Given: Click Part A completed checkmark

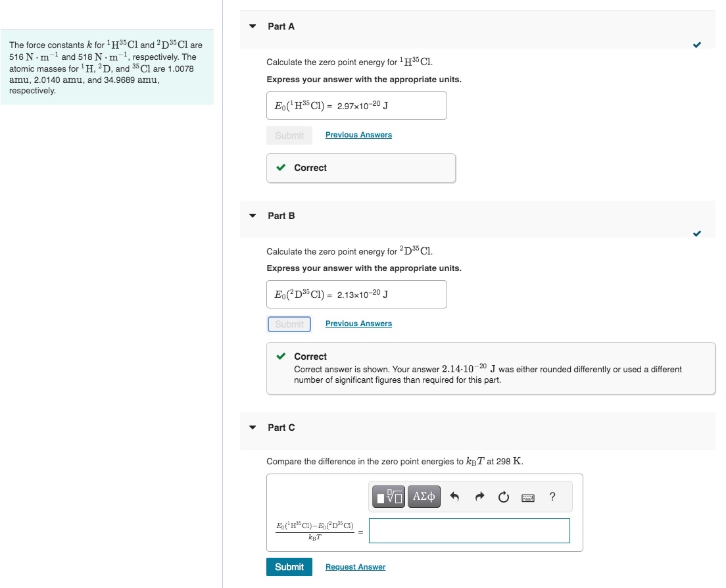Looking at the screenshot, I should [697, 45].
